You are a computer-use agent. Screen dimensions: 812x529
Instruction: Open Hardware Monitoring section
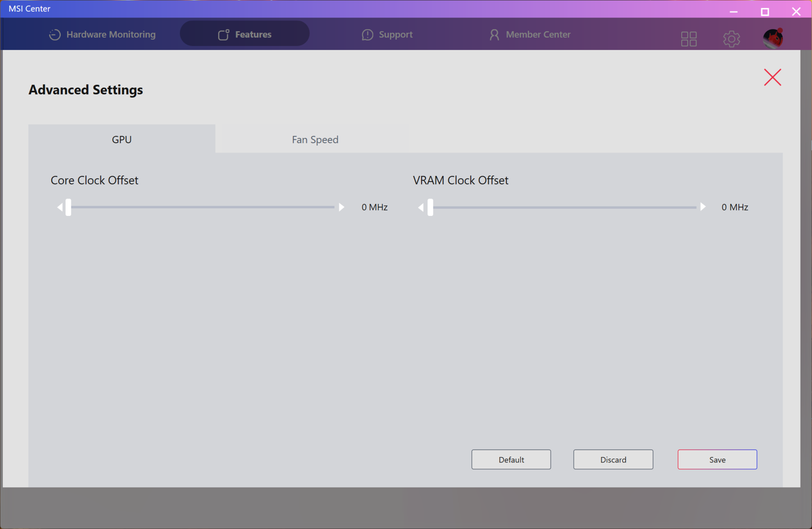click(x=102, y=34)
